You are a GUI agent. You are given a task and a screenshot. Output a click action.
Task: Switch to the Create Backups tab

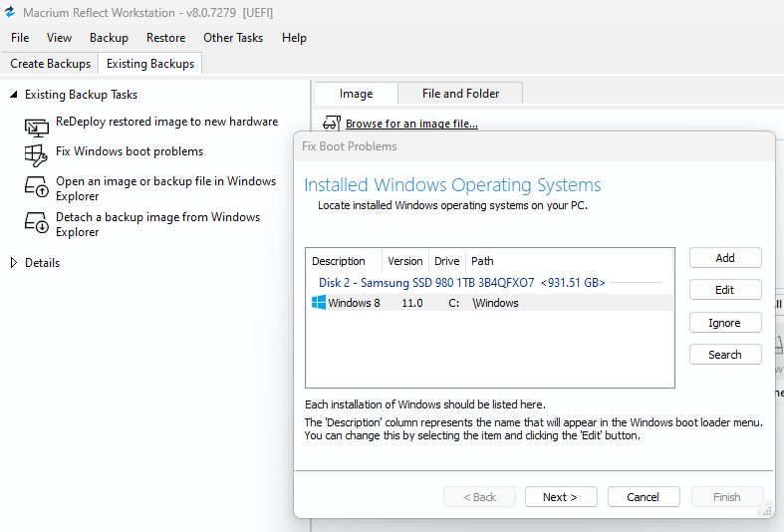click(50, 64)
